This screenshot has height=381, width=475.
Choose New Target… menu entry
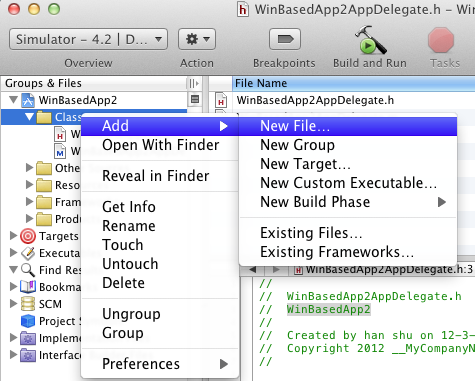click(x=348, y=164)
